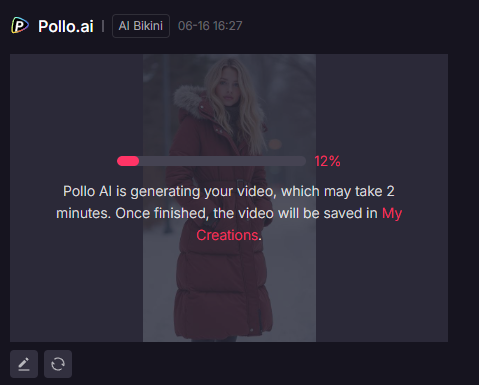Click the circular arrows regenerate icon
Image resolution: width=479 pixels, height=385 pixels.
(x=58, y=364)
